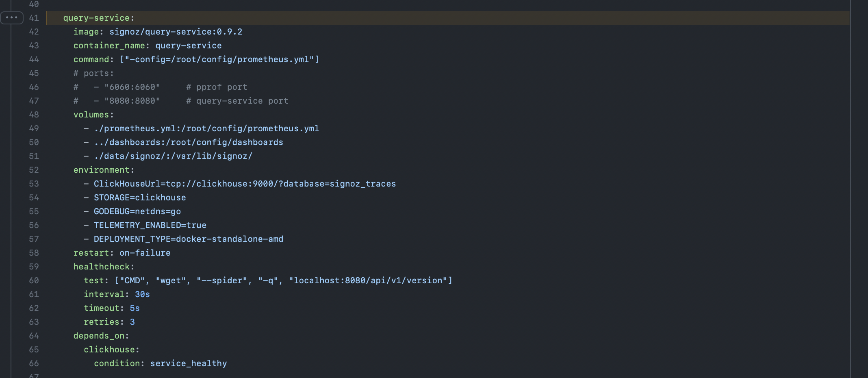Click the localhost:8080/api/v1/version string

click(368, 280)
